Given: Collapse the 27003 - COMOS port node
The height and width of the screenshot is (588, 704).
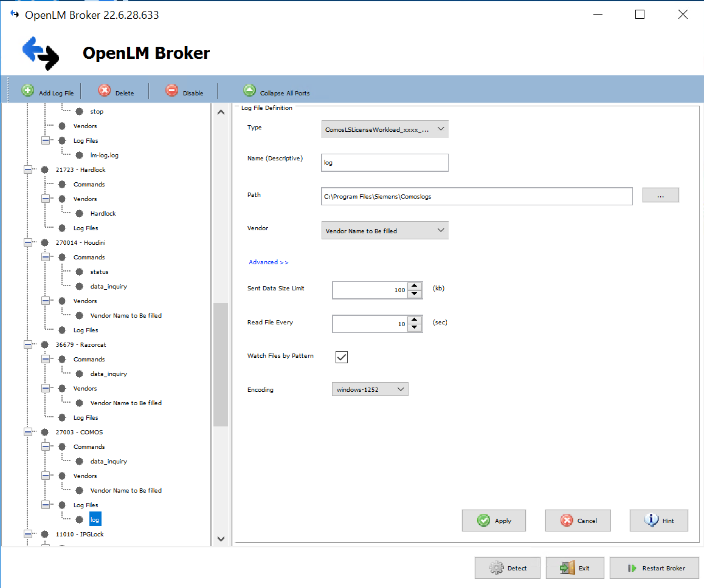Looking at the screenshot, I should pyautogui.click(x=28, y=432).
